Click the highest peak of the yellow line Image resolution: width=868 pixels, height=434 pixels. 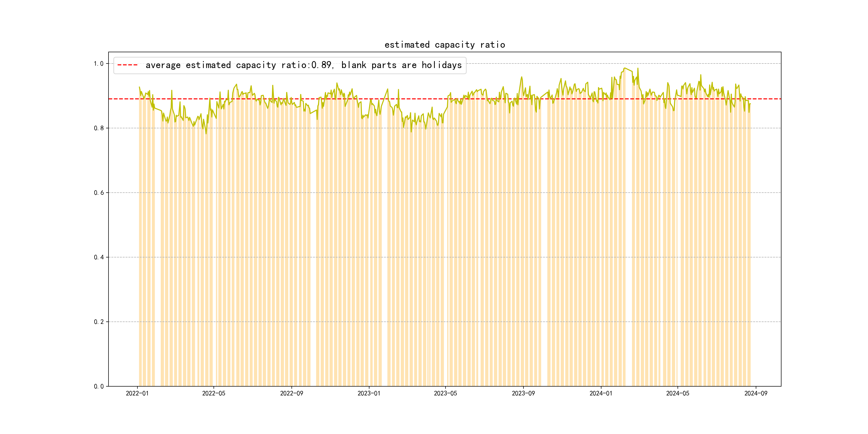pos(625,68)
